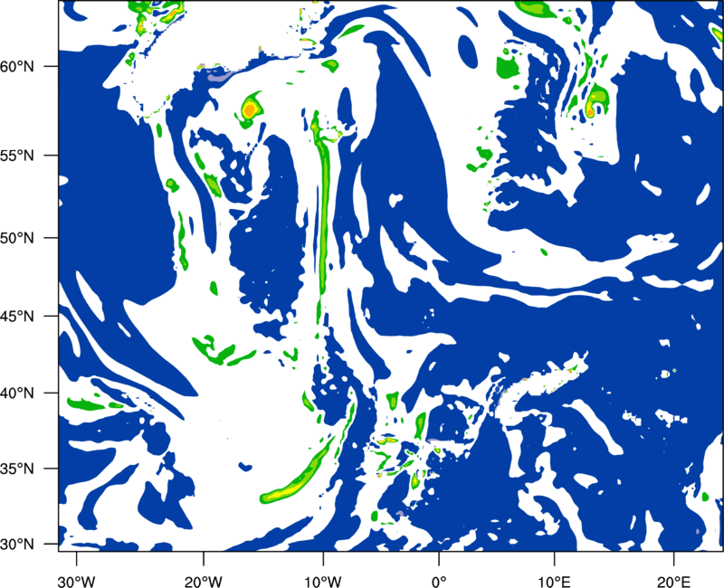Click the 10°E longitude label
This screenshot has width=724, height=588.
coord(554,582)
